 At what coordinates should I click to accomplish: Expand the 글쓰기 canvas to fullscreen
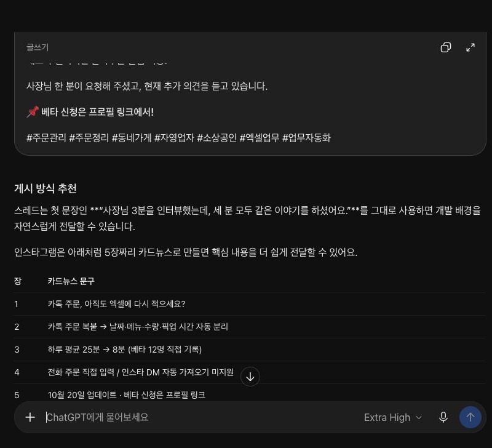(470, 47)
